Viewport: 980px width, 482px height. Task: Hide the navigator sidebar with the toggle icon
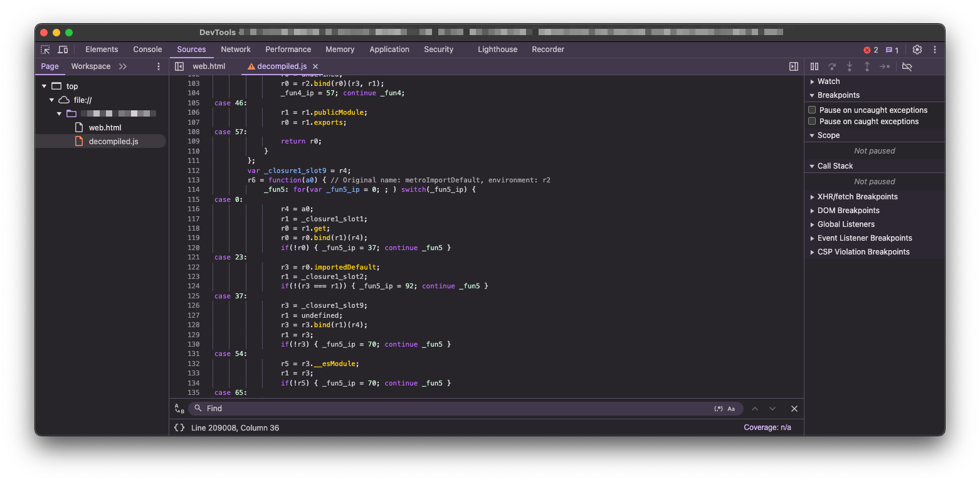tap(179, 66)
